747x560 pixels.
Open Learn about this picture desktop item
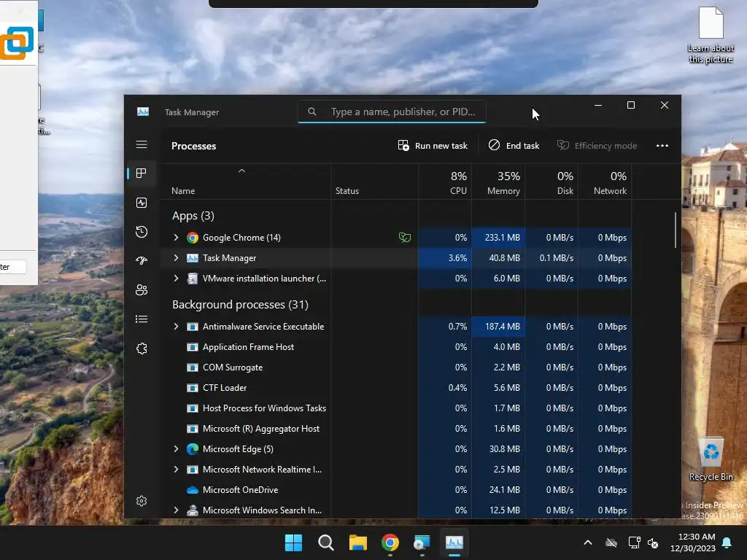pyautogui.click(x=711, y=36)
